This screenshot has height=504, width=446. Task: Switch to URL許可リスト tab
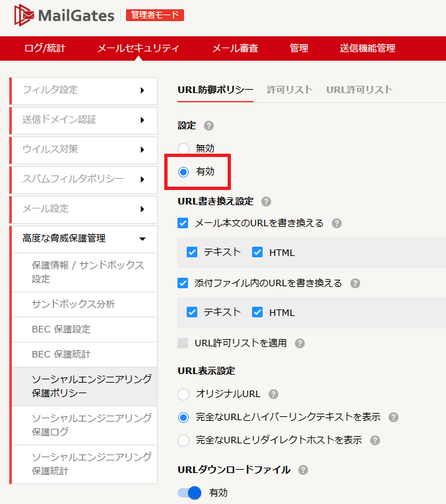pos(360,90)
